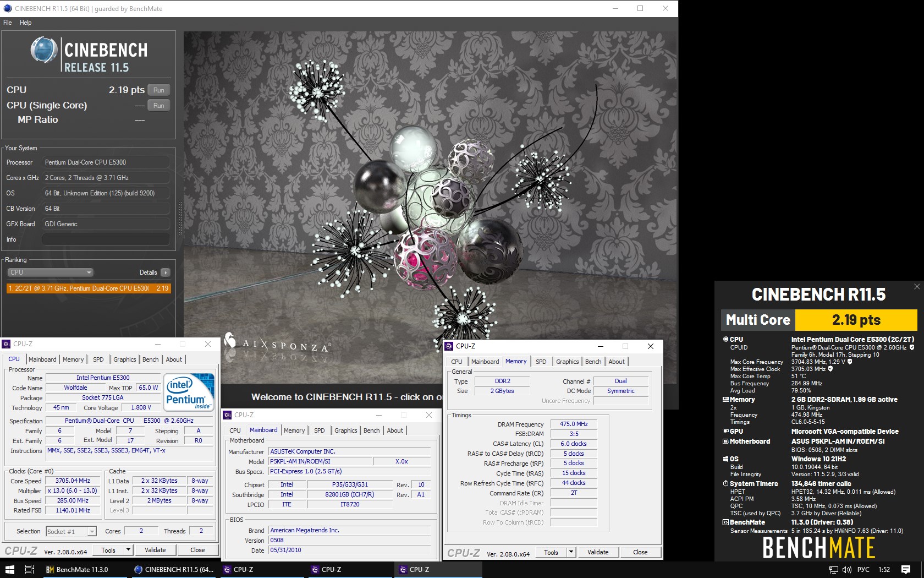924x578 pixels.
Task: Run the CPU benchmark in Cinebench
Action: tap(159, 90)
